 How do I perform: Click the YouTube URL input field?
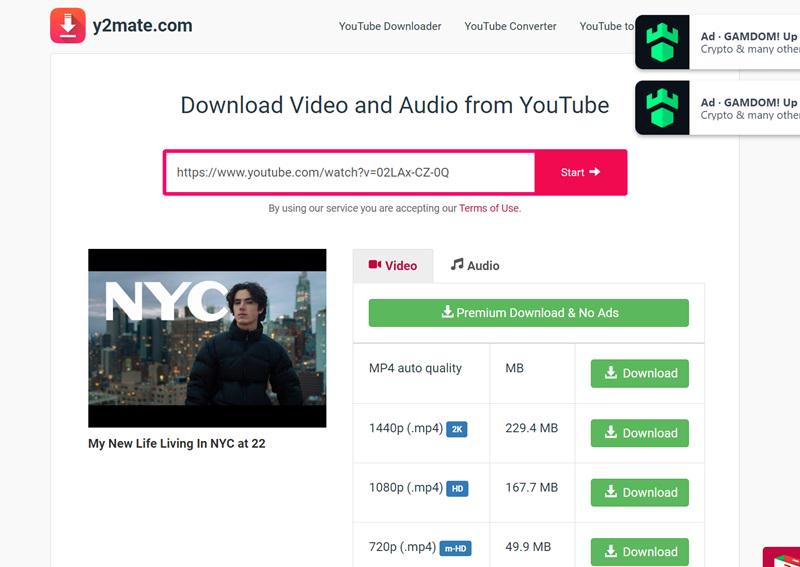350,172
